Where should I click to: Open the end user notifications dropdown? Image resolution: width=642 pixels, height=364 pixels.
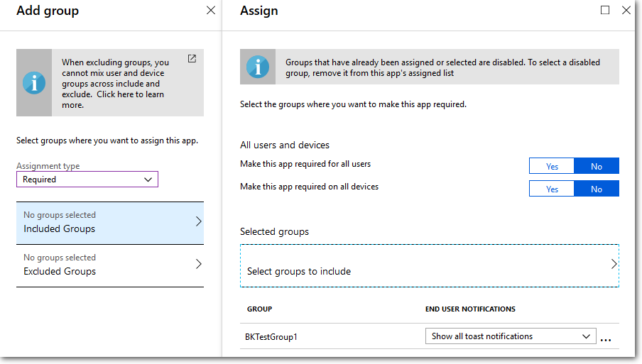[x=510, y=336]
